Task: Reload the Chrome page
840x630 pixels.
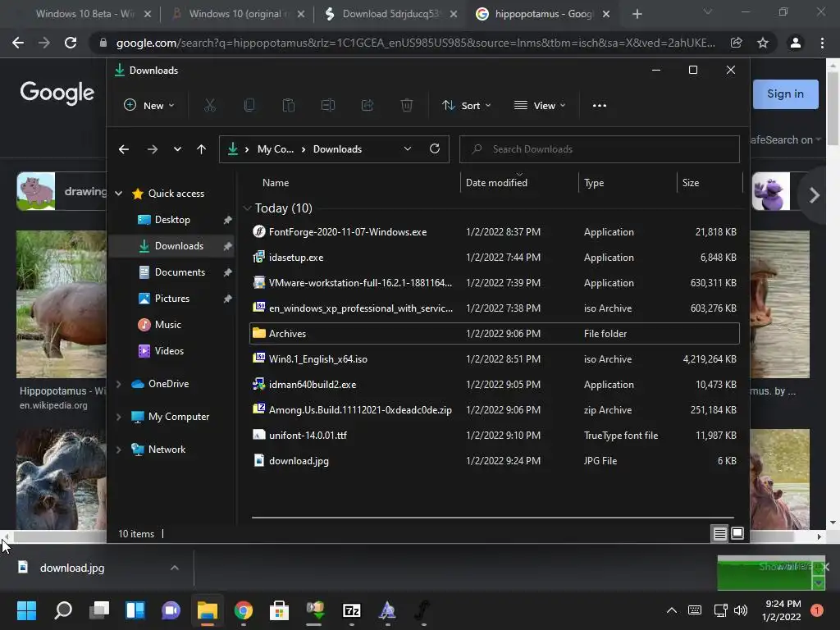Action: click(x=71, y=43)
